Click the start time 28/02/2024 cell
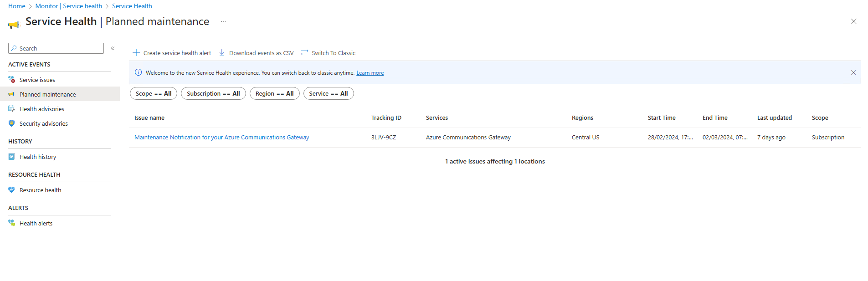The width and height of the screenshot is (868, 281). (670, 137)
